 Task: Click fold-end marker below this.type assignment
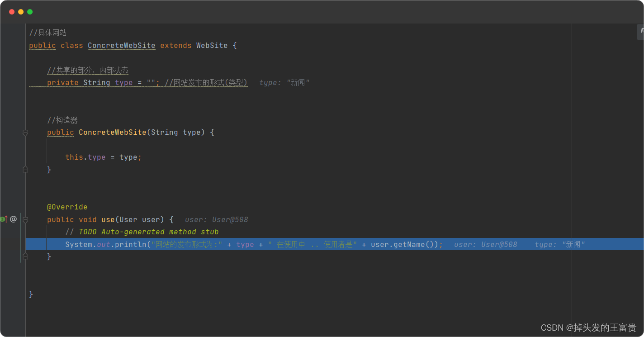pos(25,169)
